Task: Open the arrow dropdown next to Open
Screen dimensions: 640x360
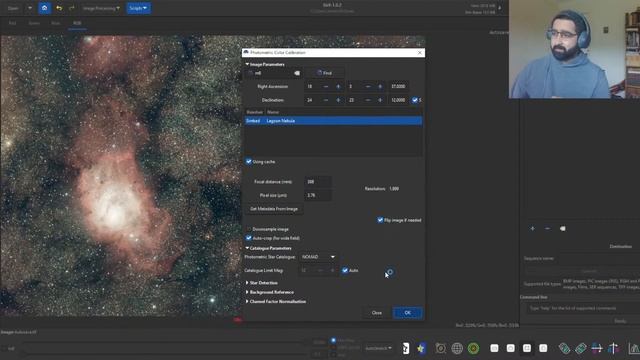Action: point(29,8)
